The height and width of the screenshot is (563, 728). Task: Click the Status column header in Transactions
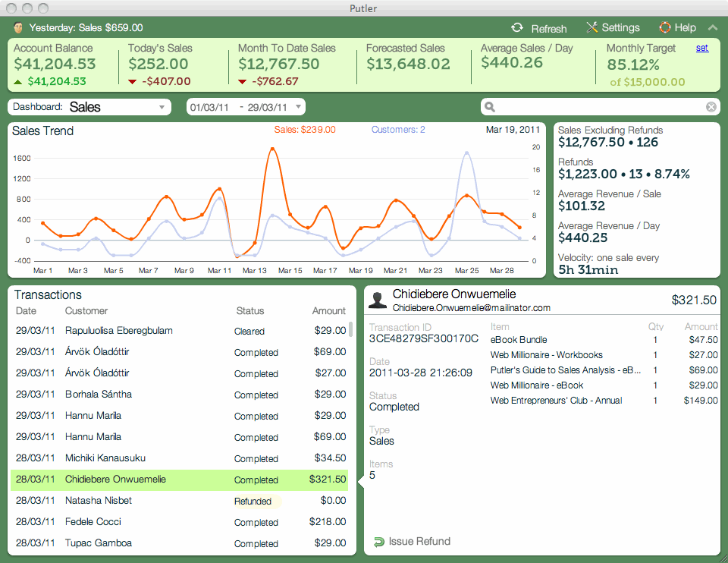(249, 311)
